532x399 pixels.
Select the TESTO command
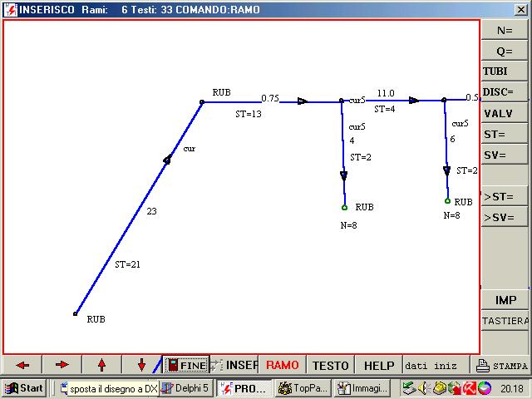[331, 365]
